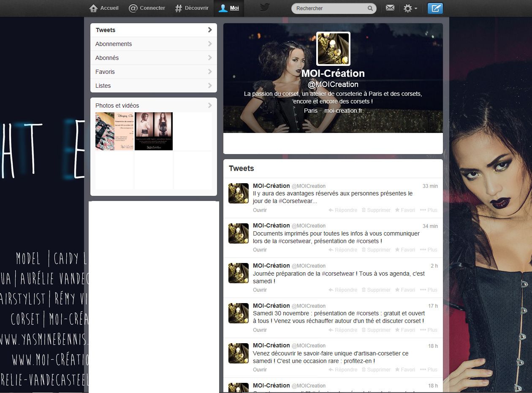532x393 pixels.
Task: Select the Moi profile tab
Action: [x=229, y=8]
